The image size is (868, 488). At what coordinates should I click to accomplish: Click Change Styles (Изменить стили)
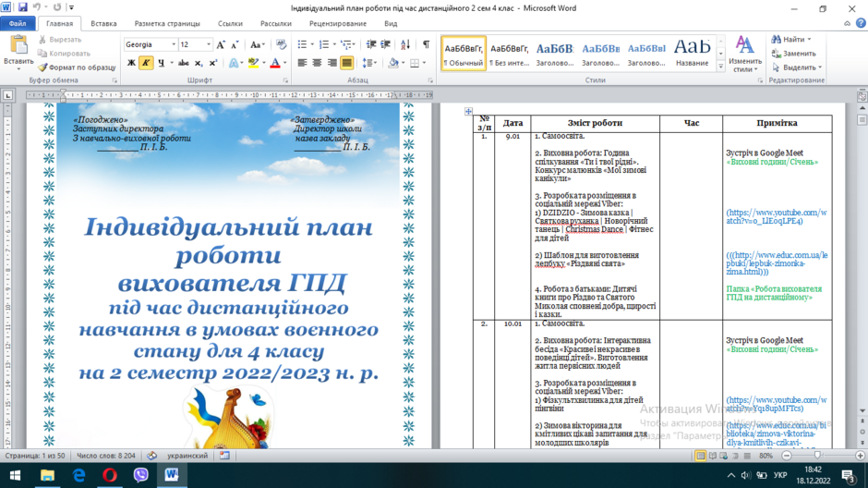[x=744, y=54]
